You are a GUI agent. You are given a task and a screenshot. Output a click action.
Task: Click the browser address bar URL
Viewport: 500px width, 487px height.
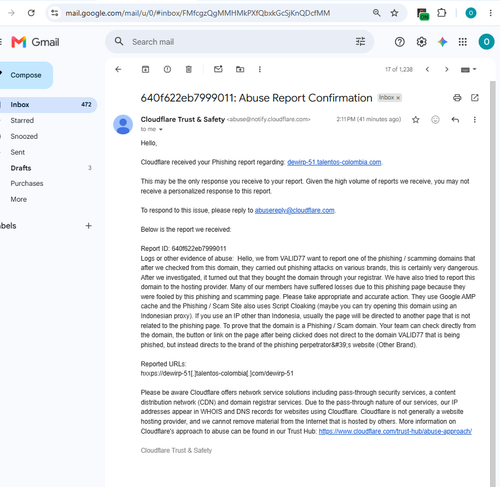click(x=198, y=13)
